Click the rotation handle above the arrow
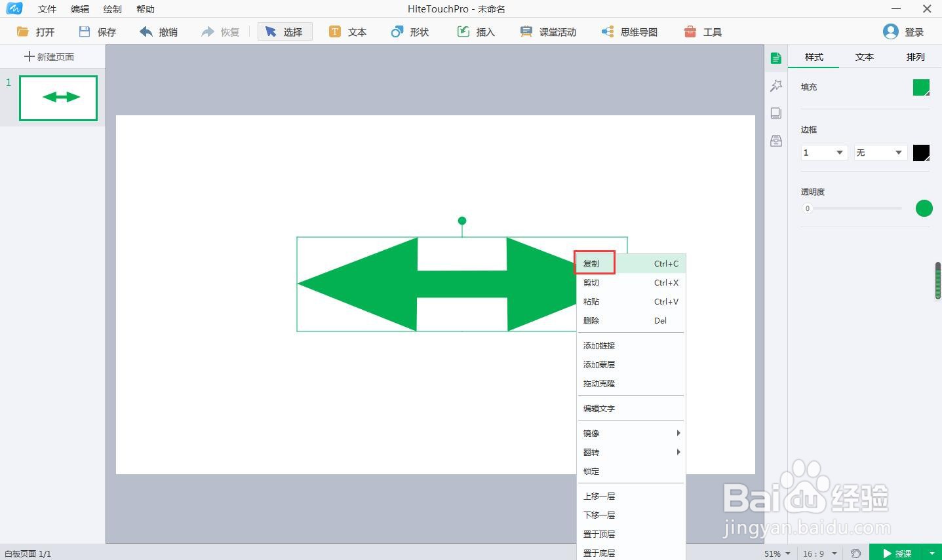Screen dimensions: 942x560 click(462, 221)
